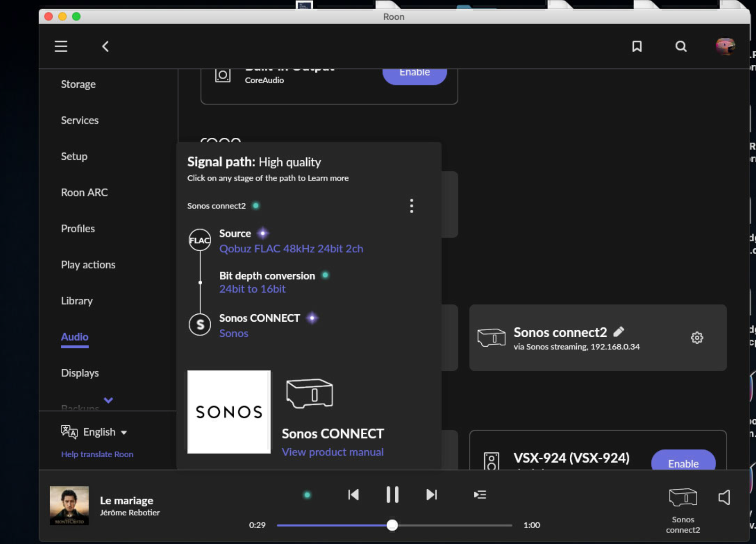Image resolution: width=756 pixels, height=544 pixels.
Task: Open the Profiles settings tab
Action: pyautogui.click(x=78, y=228)
